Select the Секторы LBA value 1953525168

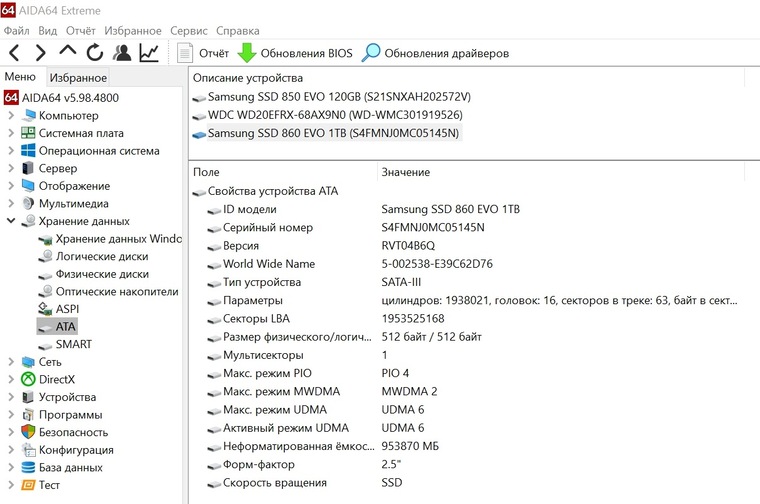413,318
